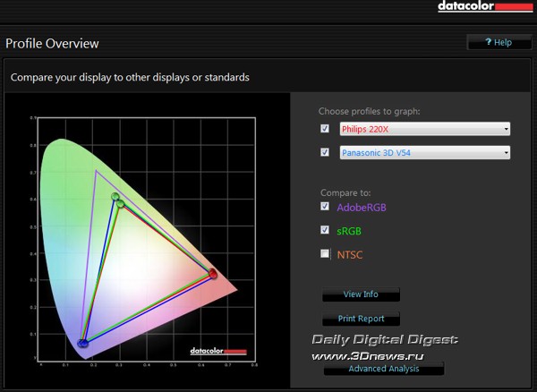Enable the NTSC comparison checkbox

(x=325, y=254)
